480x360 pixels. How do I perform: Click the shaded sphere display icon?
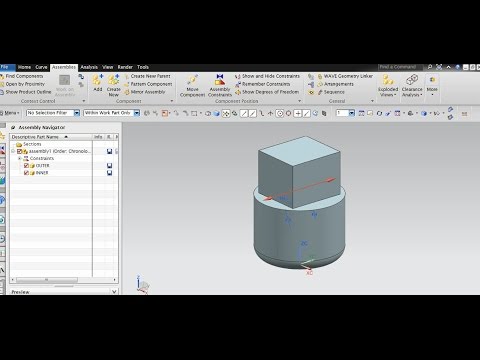coord(216,114)
